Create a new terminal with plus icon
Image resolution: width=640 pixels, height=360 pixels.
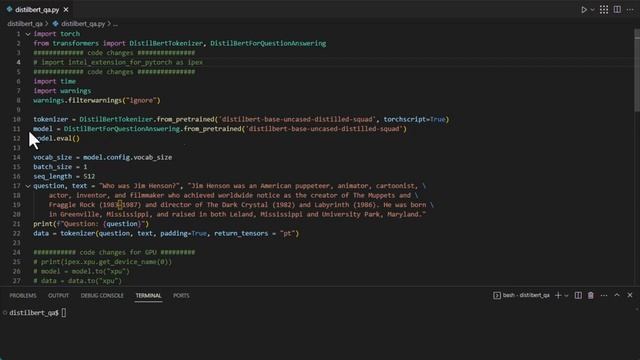[558, 296]
